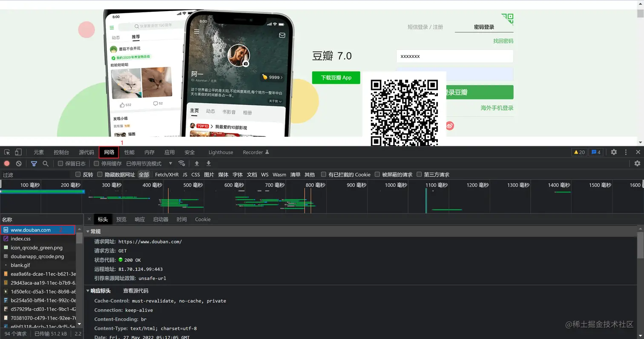Filter requests by JS type
Screen dimensions: 644x339
click(185, 175)
